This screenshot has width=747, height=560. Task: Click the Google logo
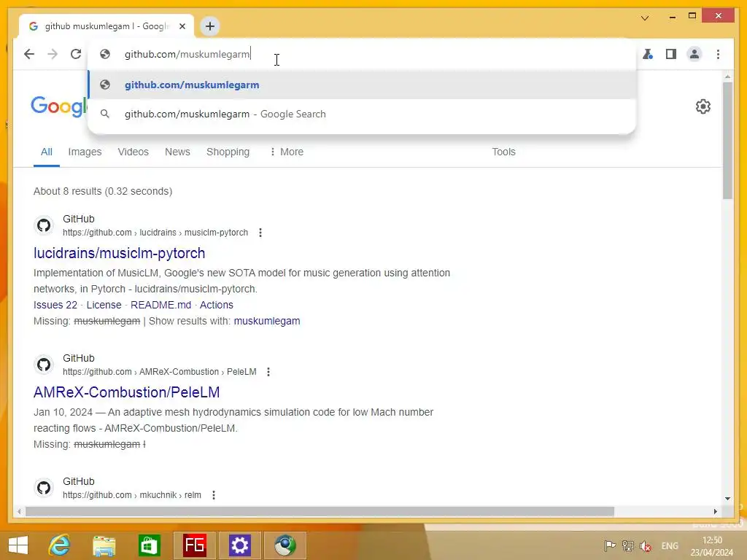59,106
